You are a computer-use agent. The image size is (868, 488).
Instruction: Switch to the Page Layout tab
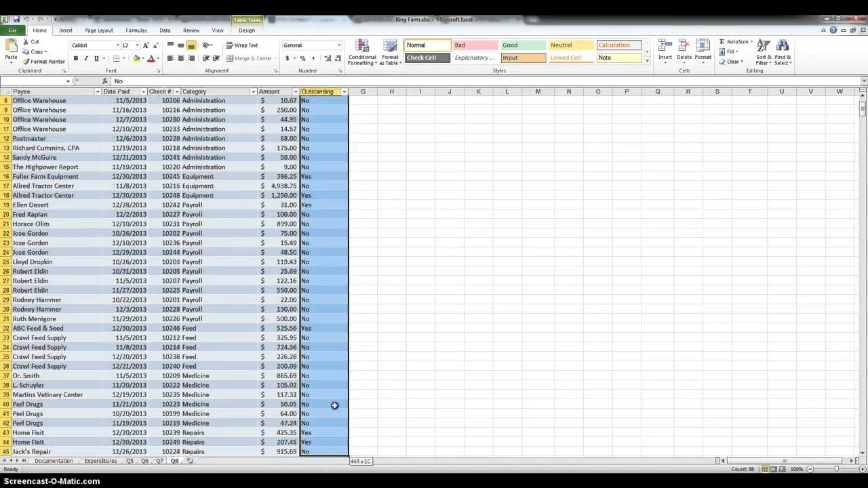(99, 30)
